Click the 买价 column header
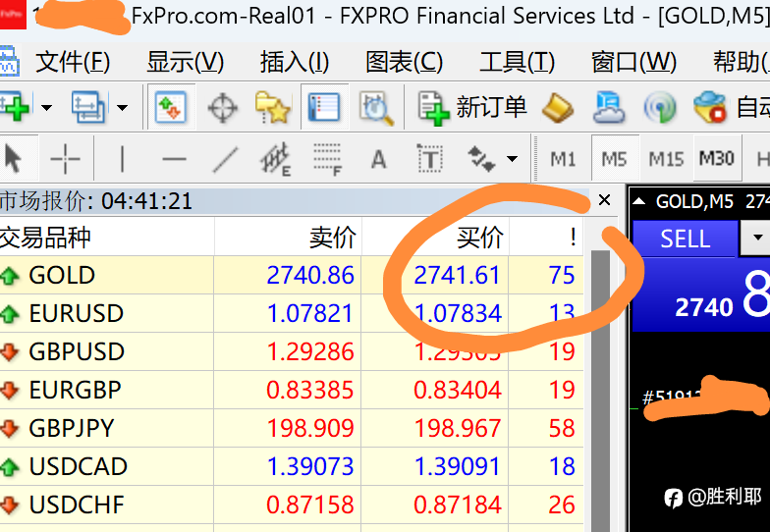Viewport: 770px width, 532px height. click(x=435, y=238)
